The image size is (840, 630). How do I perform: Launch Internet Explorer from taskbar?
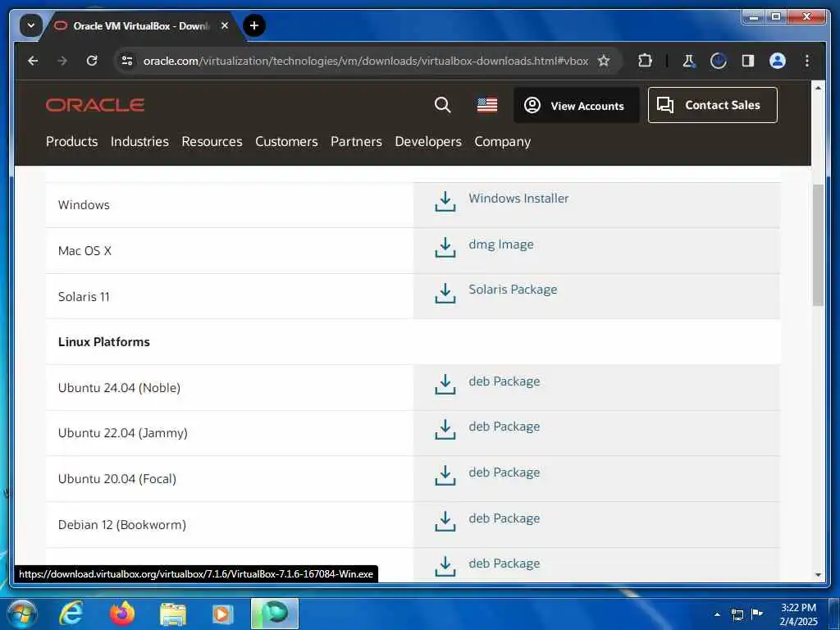click(71, 614)
